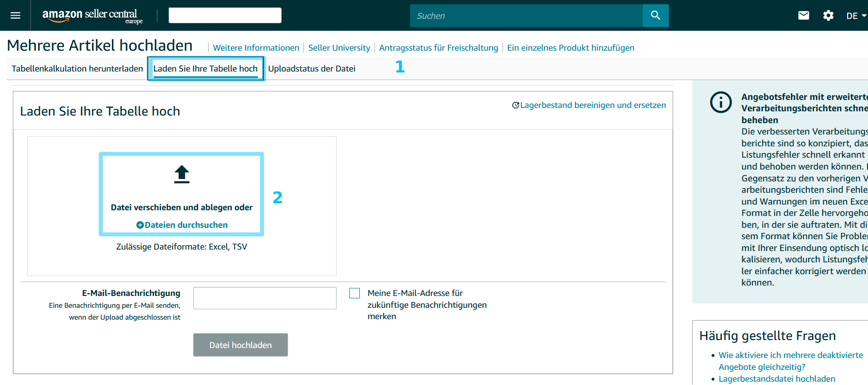
Task: Focus the Suchen search field
Action: pyautogui.click(x=526, y=16)
